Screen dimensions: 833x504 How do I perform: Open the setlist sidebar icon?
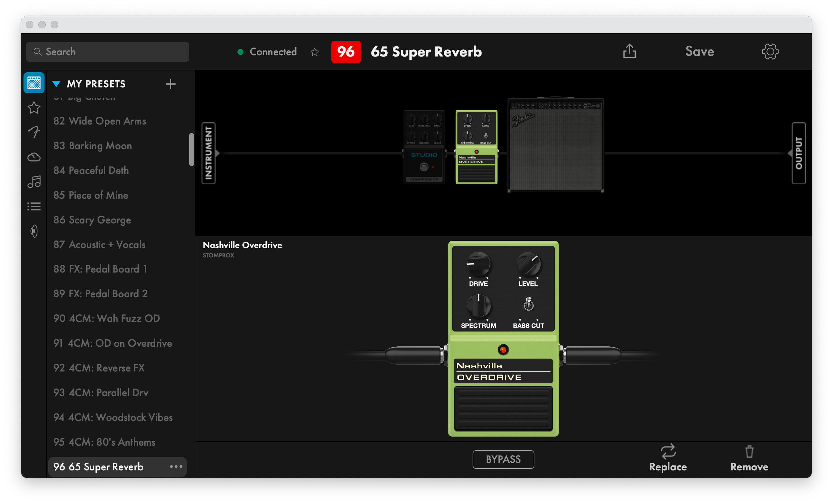pos(34,206)
